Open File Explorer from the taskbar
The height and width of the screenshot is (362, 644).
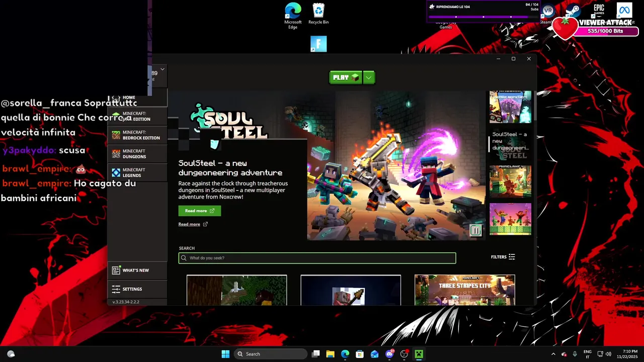point(331,354)
